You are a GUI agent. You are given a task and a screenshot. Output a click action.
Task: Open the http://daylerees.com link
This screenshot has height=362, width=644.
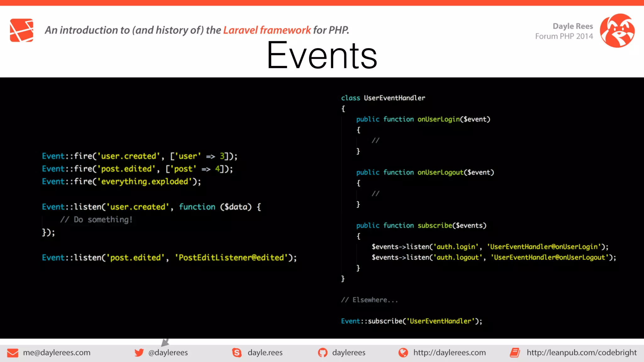(x=450, y=353)
